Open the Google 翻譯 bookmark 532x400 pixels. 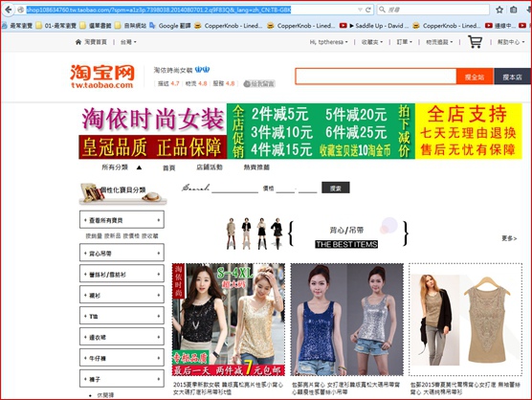pyautogui.click(x=170, y=26)
